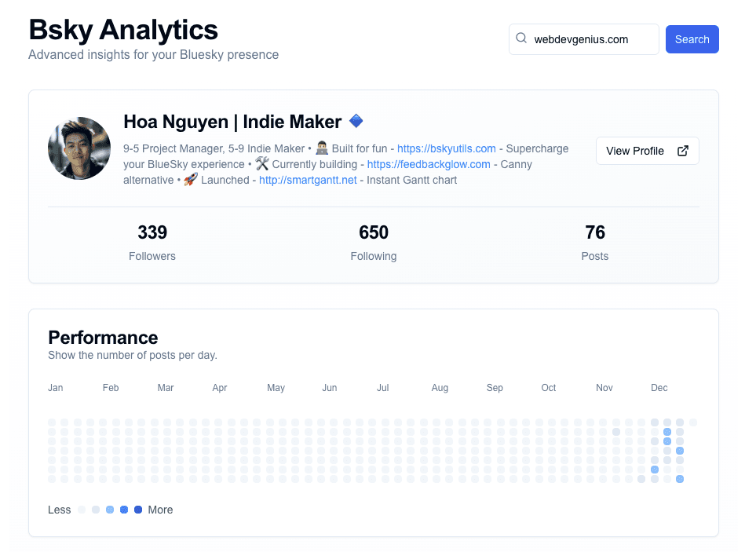Click the blue diamond badge beside the name
756x552 pixels.
(356, 120)
